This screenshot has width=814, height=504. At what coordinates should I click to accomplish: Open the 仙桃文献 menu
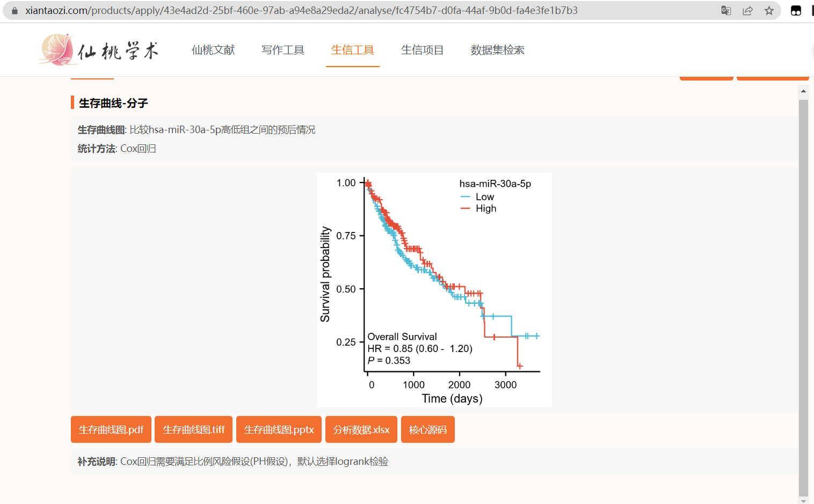tap(213, 50)
